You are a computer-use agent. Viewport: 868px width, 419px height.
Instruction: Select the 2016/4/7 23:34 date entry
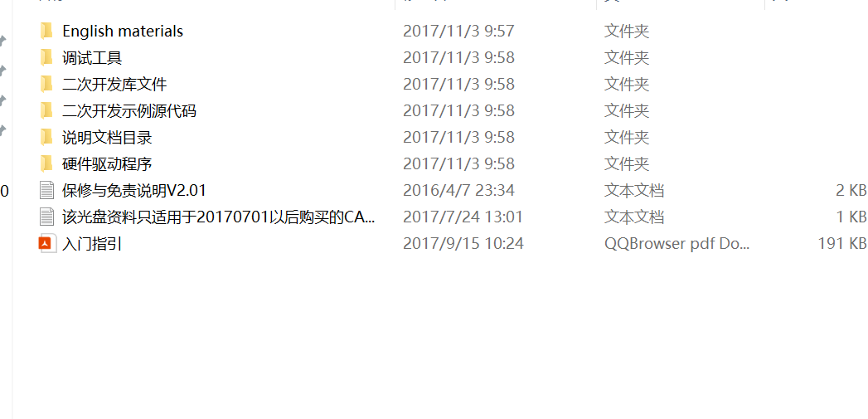tap(459, 191)
